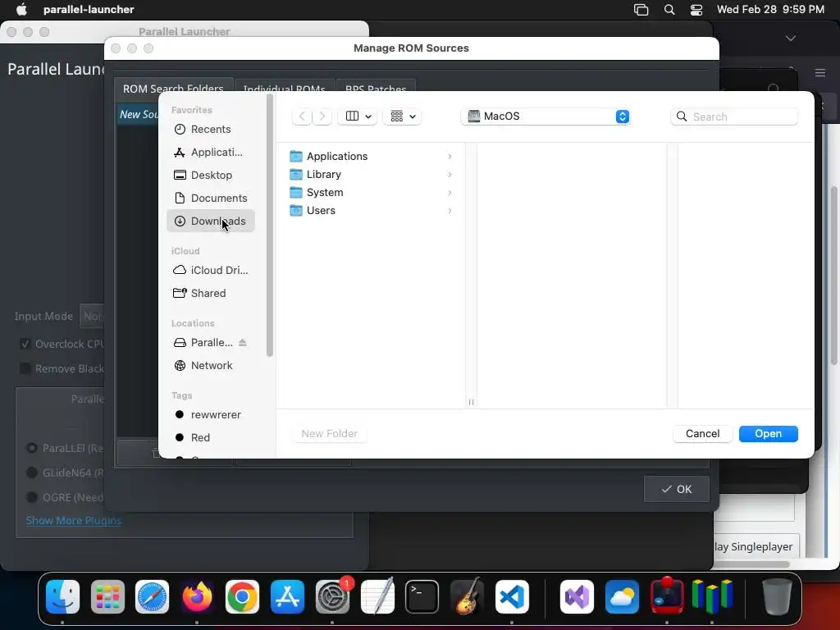Open the Input Mode dropdown
Image resolution: width=840 pixels, height=630 pixels.
(92, 316)
